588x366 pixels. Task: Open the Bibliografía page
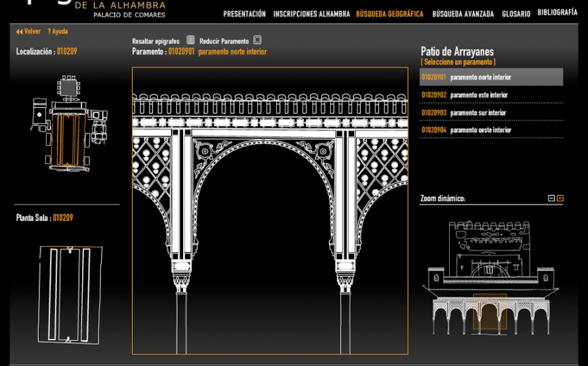point(557,12)
